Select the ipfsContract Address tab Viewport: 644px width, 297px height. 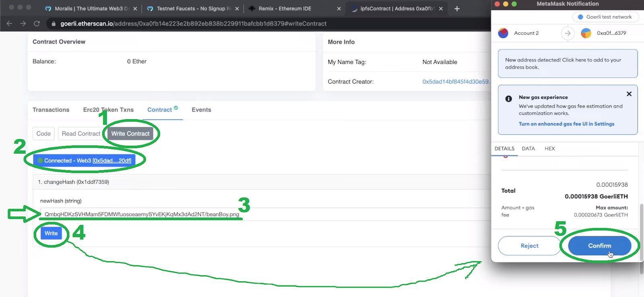point(396,8)
